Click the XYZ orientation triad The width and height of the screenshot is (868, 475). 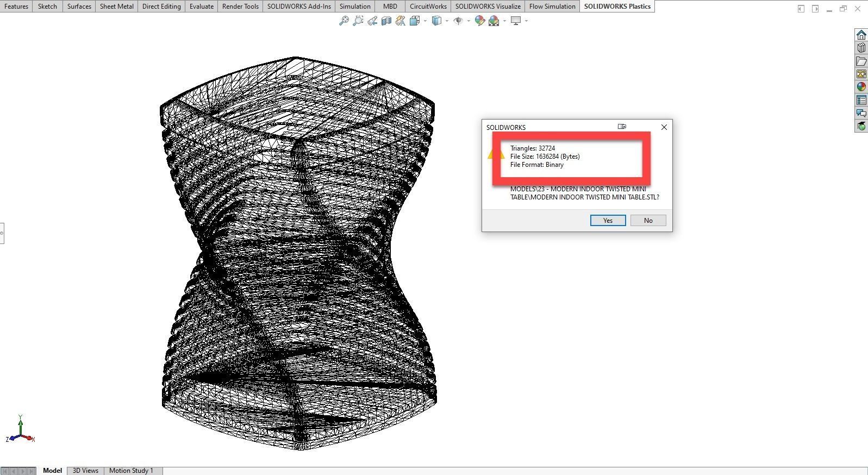(20, 429)
